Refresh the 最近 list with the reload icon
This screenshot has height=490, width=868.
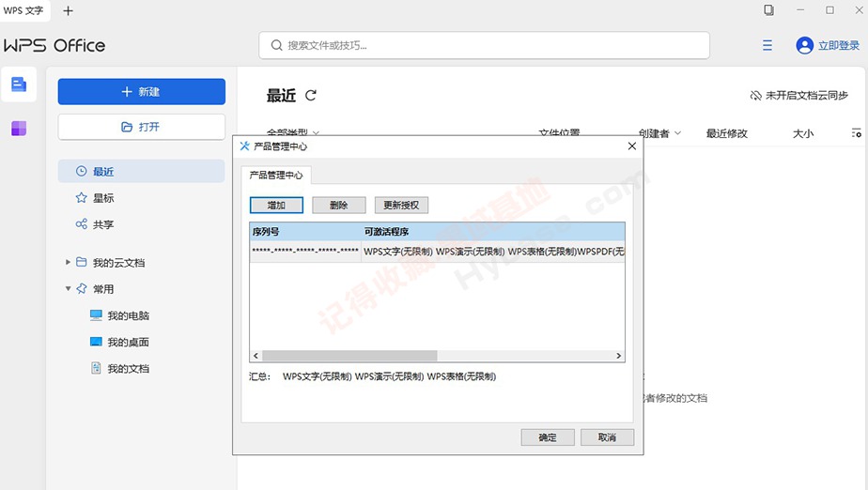point(311,95)
